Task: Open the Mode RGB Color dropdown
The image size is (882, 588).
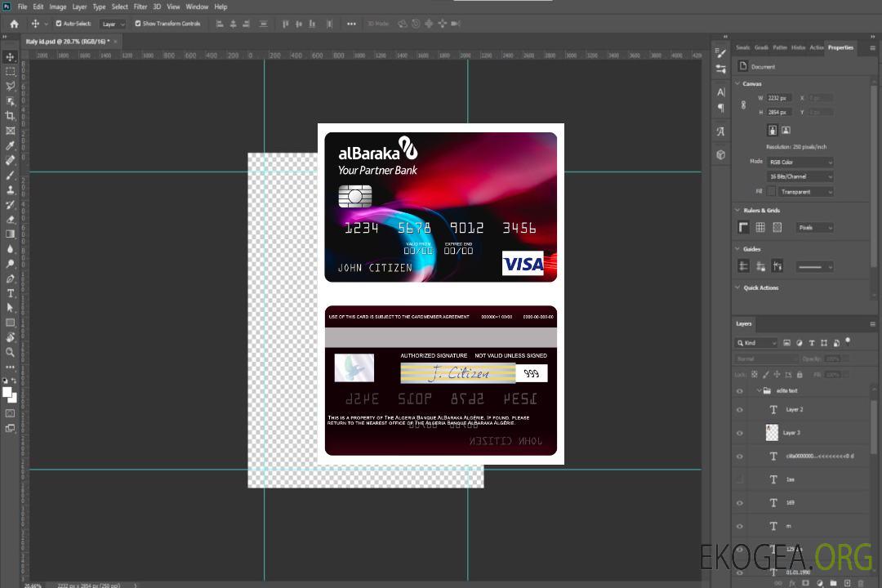Action: point(800,162)
